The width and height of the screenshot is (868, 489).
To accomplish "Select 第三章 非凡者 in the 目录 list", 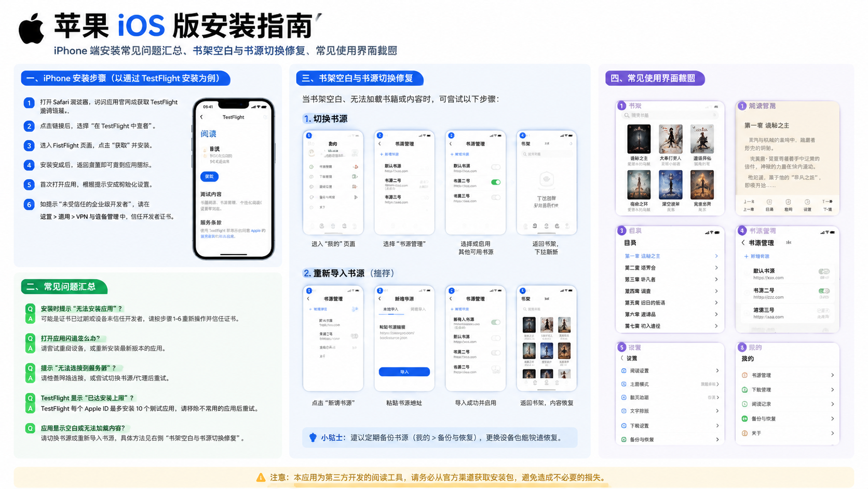I will point(640,279).
